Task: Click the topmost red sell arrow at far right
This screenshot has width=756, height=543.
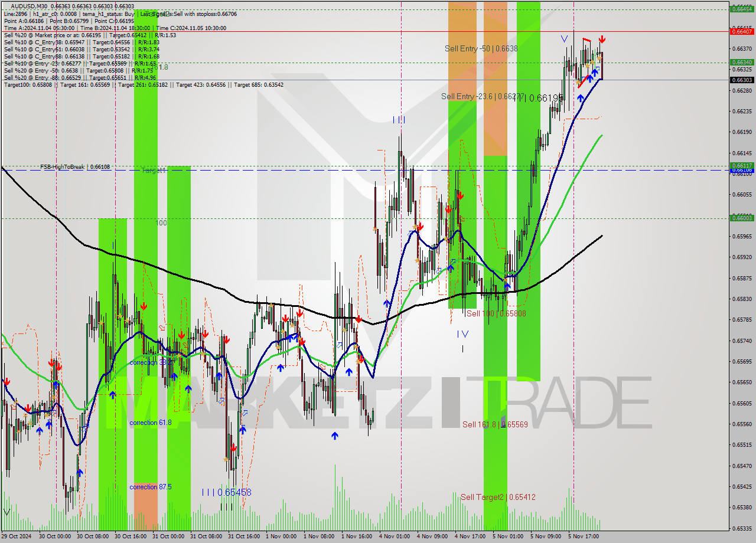Action: (x=601, y=40)
